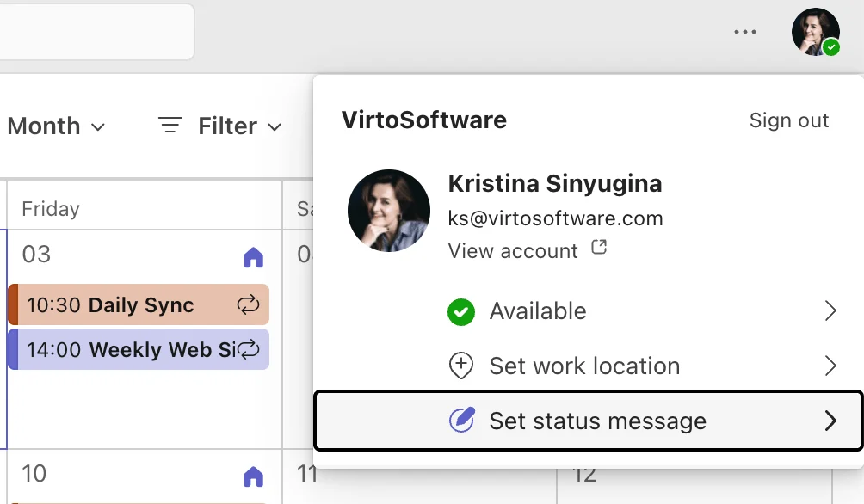Open the Month view dropdown
Image resolution: width=864 pixels, height=504 pixels.
coord(56,126)
